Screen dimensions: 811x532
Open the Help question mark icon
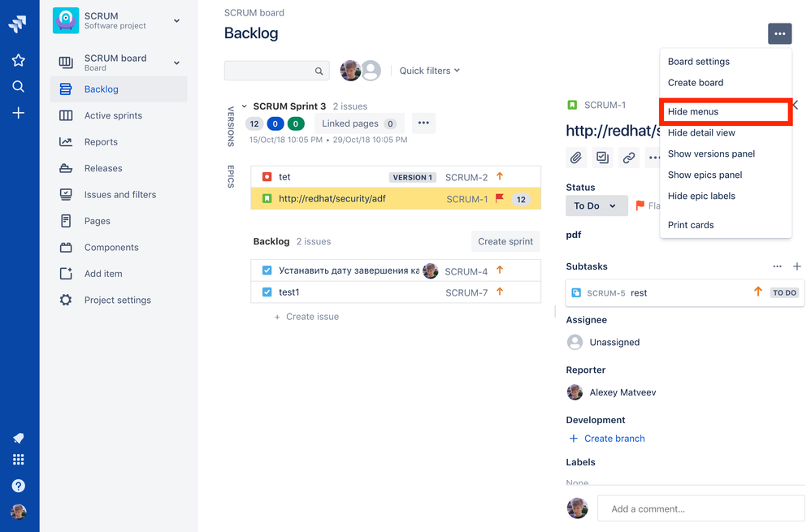tap(18, 486)
